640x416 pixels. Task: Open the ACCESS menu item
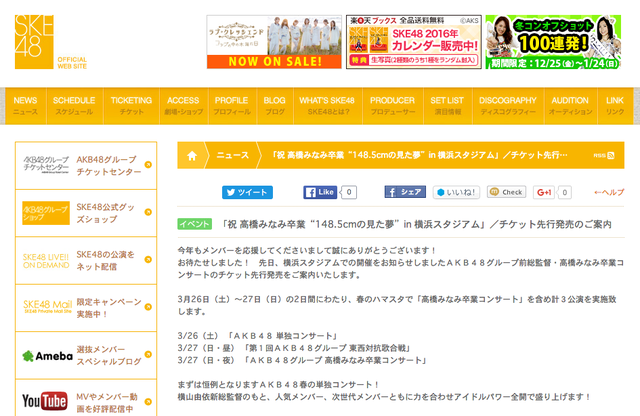click(183, 106)
